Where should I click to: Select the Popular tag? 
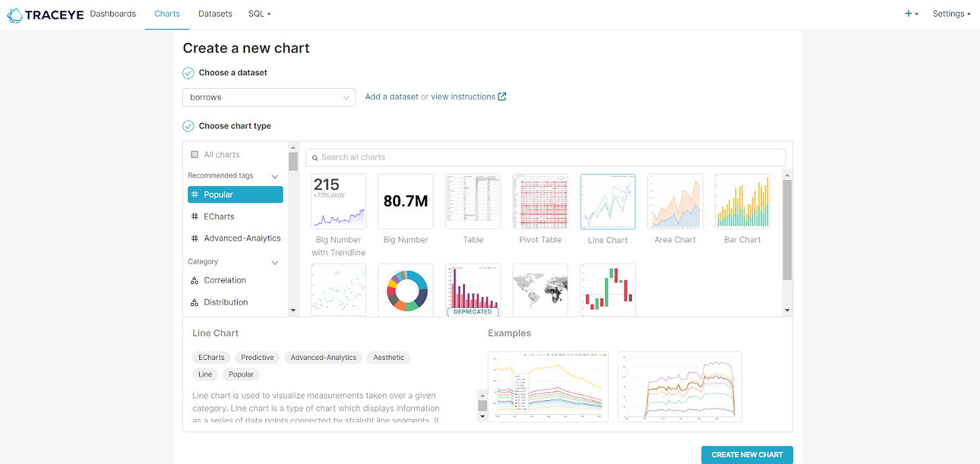click(x=236, y=194)
